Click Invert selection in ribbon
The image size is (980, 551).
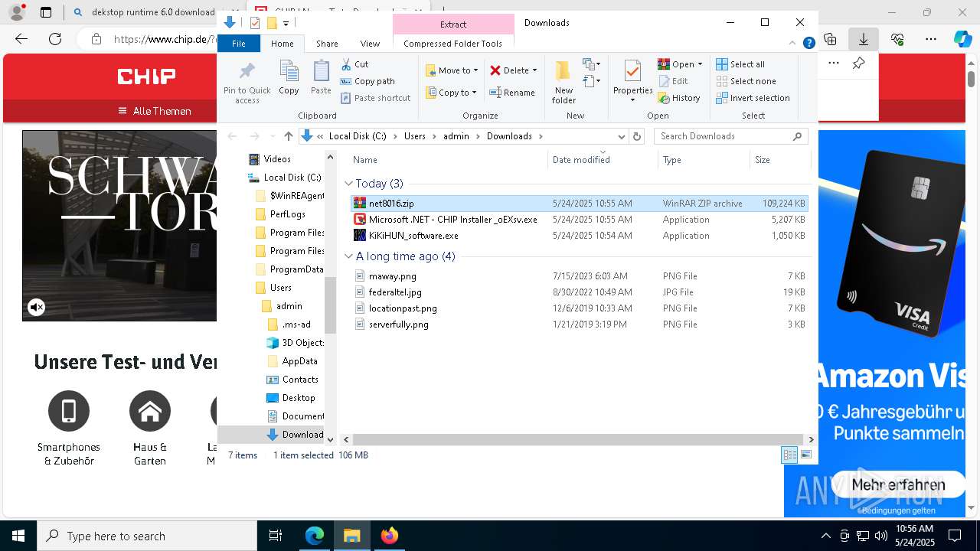click(x=753, y=98)
